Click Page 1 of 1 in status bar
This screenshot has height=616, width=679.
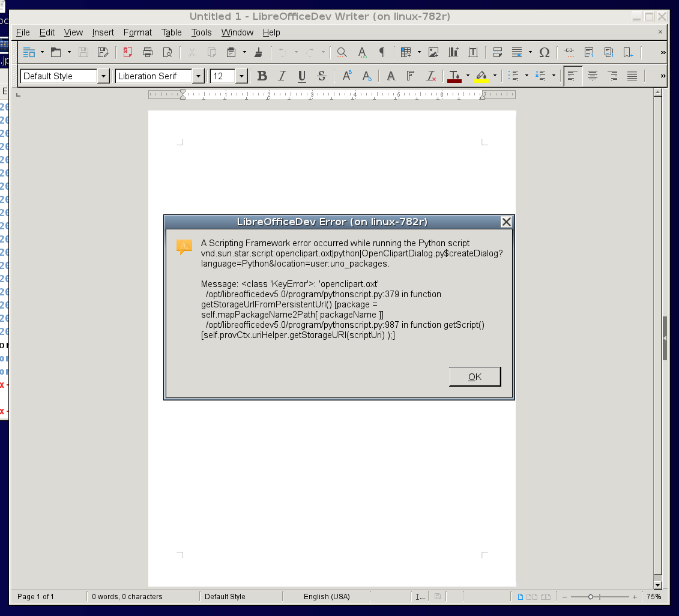pyautogui.click(x=35, y=597)
